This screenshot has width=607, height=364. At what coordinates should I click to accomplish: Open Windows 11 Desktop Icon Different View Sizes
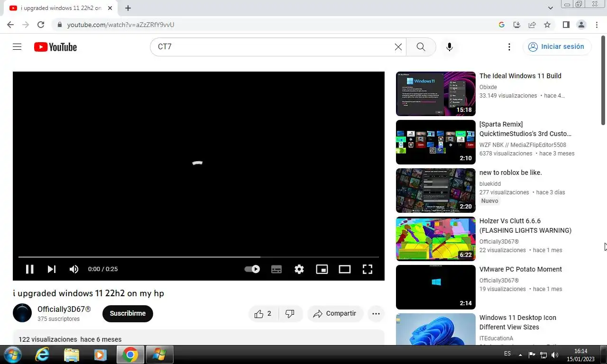click(x=518, y=322)
